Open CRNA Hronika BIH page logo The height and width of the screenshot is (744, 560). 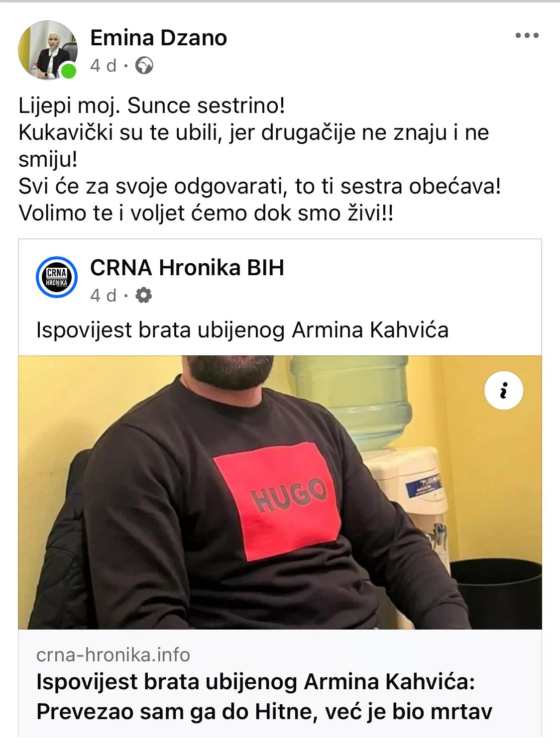[x=57, y=277]
